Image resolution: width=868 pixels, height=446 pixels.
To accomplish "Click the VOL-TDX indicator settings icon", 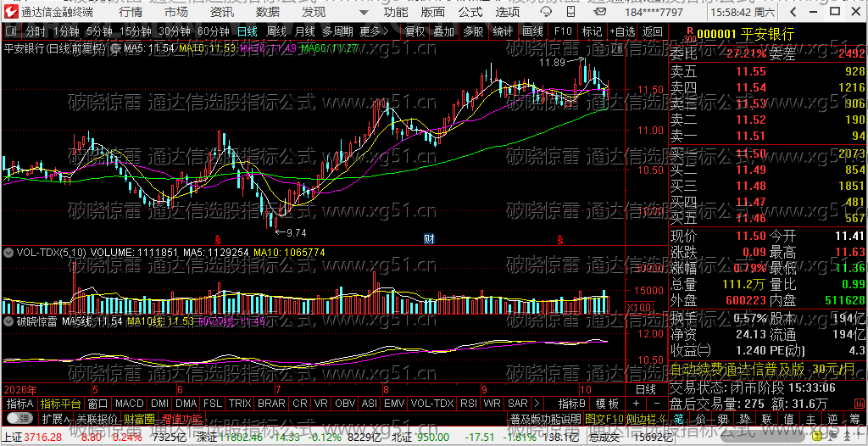I will point(8,252).
